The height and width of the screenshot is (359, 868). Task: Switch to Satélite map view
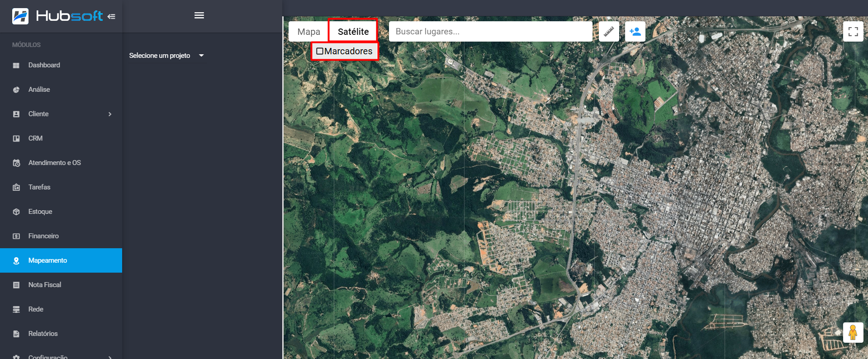coord(353,32)
